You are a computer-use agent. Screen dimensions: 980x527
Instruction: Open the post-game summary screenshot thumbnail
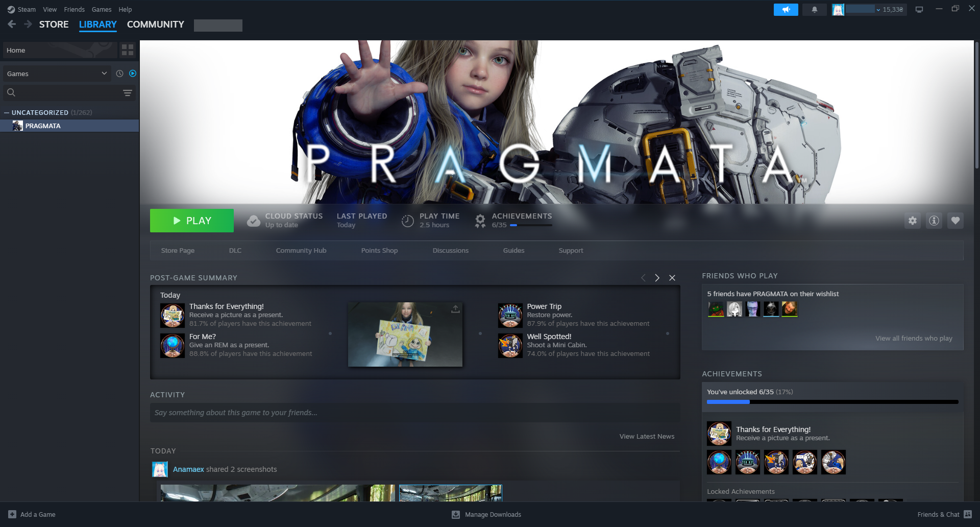pos(405,334)
